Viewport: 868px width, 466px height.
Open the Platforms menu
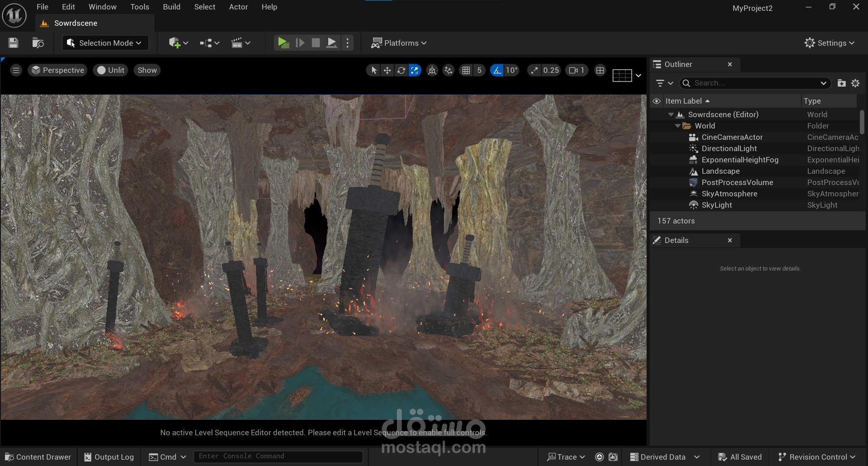[399, 43]
